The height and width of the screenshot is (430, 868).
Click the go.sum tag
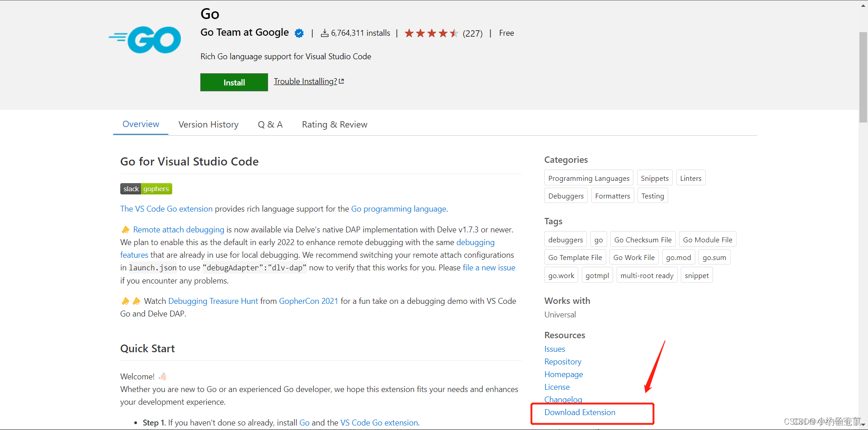[x=714, y=257]
